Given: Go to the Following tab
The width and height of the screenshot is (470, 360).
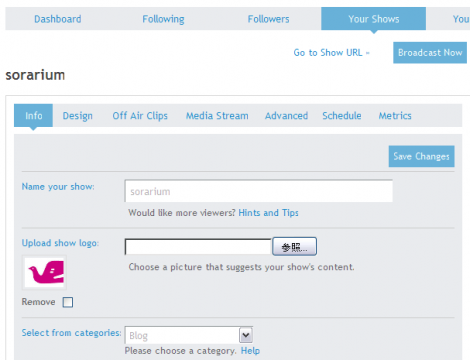Looking at the screenshot, I should pos(163,19).
